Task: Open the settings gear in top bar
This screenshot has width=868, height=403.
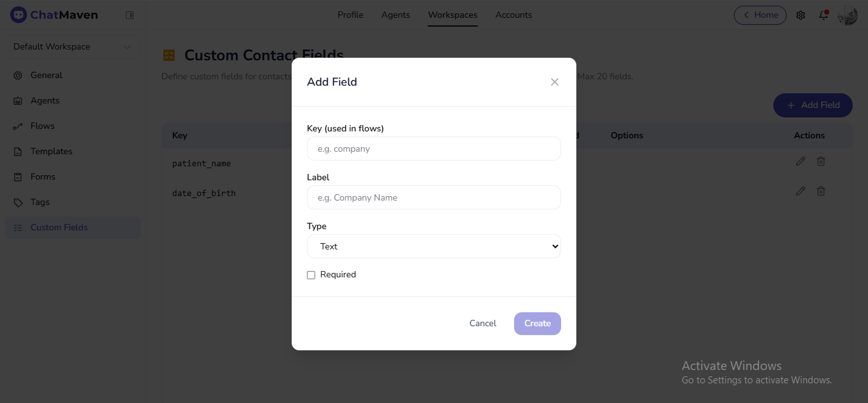Action: point(801,15)
